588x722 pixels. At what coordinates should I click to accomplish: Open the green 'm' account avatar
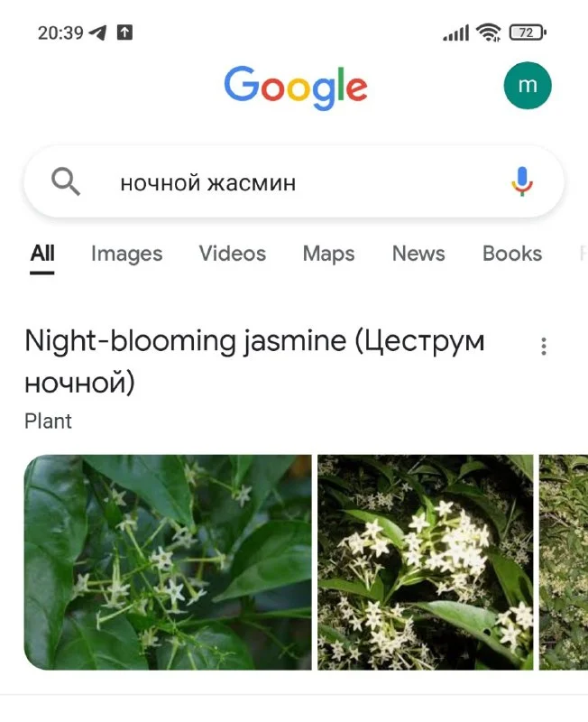528,86
